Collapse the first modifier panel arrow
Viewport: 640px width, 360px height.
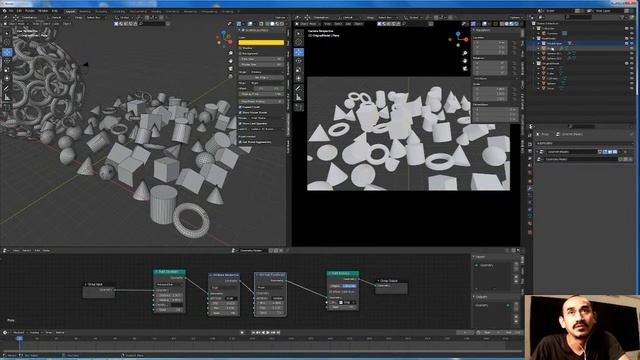pyautogui.click(x=538, y=152)
